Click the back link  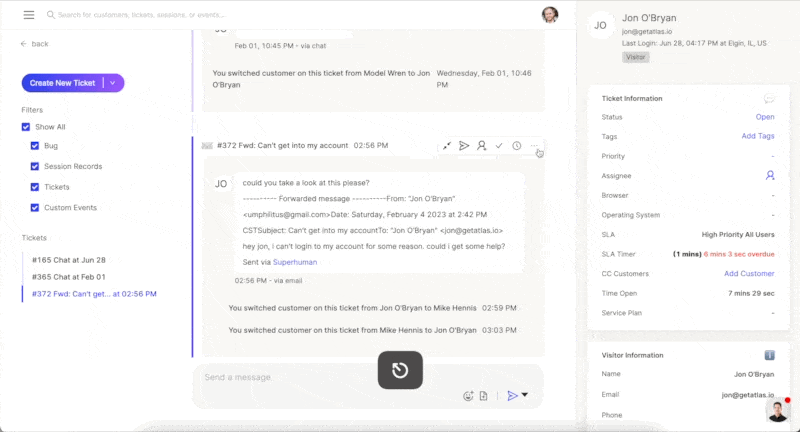40,44
